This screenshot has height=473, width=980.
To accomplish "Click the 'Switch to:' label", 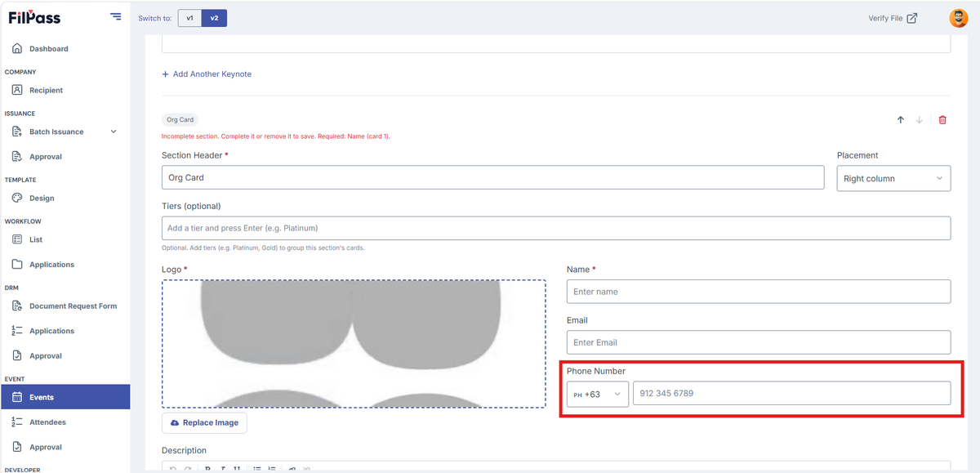I will click(155, 18).
